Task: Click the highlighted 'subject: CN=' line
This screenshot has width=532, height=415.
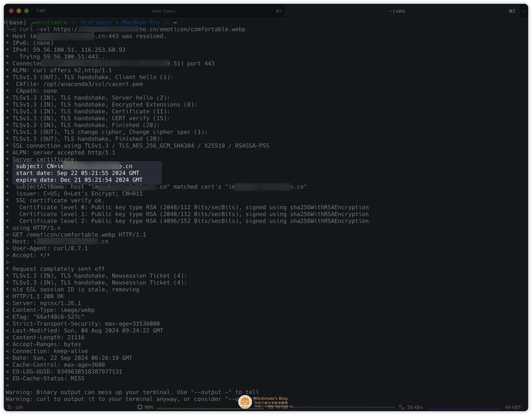Action: click(74, 166)
